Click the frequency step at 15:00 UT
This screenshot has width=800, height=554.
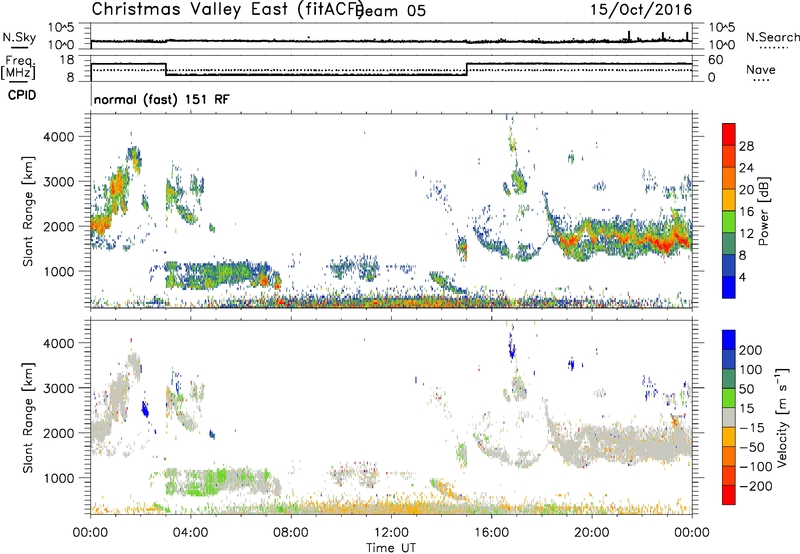tap(467, 69)
